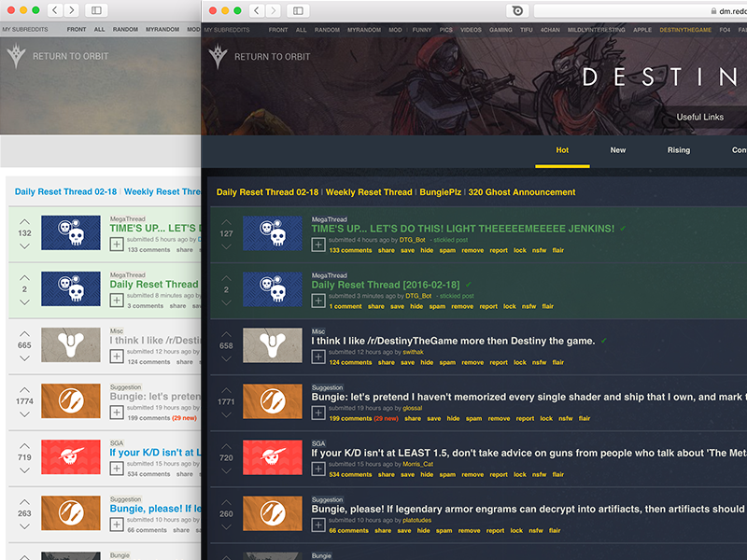
Task: Click back arrow in light window toolbar
Action: 55,10
